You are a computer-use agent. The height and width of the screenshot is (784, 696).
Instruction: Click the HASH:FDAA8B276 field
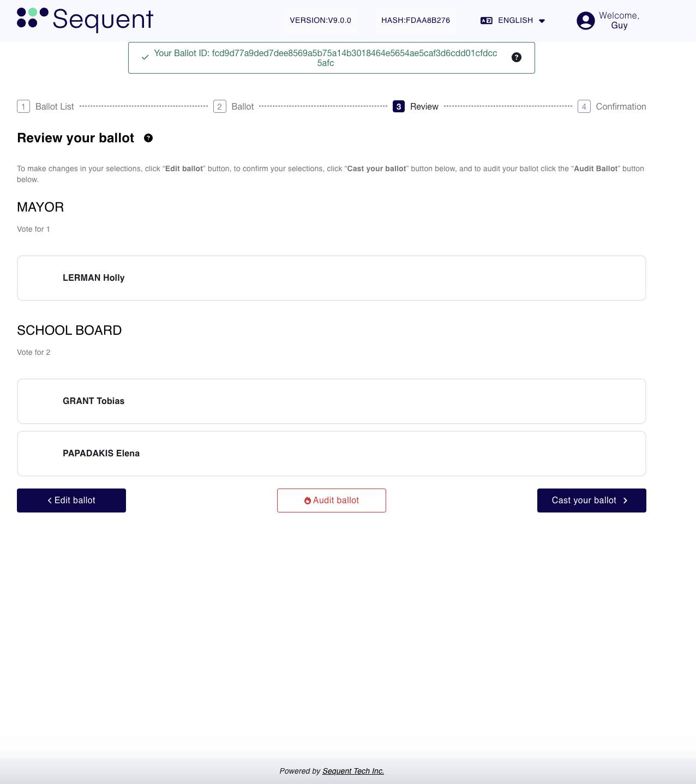(x=416, y=20)
